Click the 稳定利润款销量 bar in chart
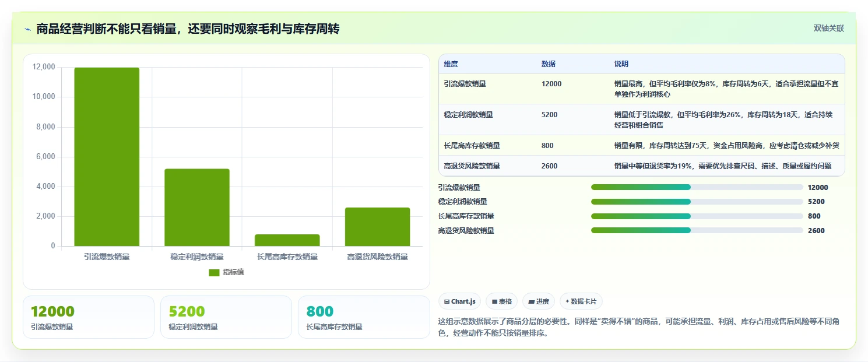 [x=197, y=208]
